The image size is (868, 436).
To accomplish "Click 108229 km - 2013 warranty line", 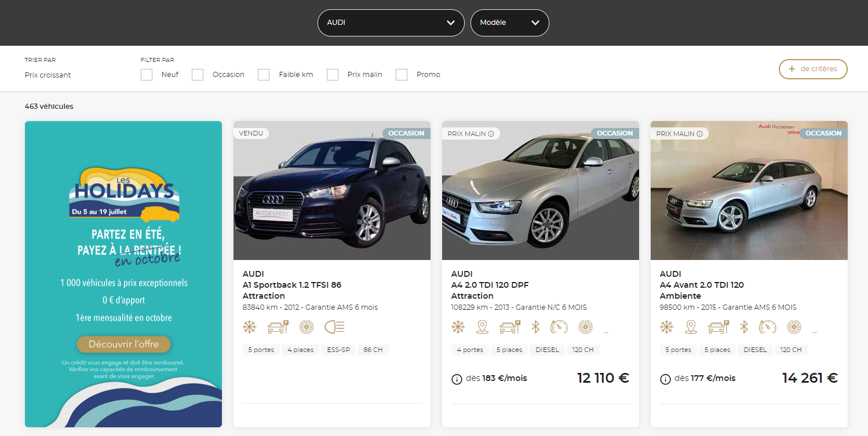I will (x=519, y=307).
